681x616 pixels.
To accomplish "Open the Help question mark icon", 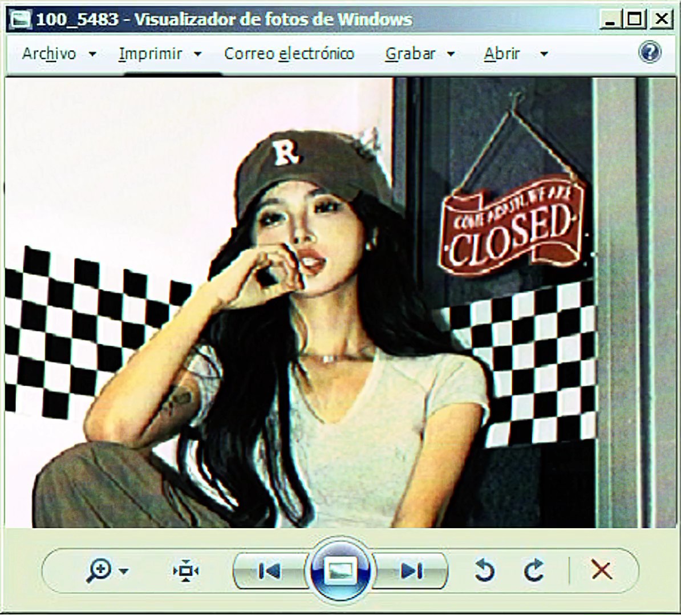I will click(650, 53).
